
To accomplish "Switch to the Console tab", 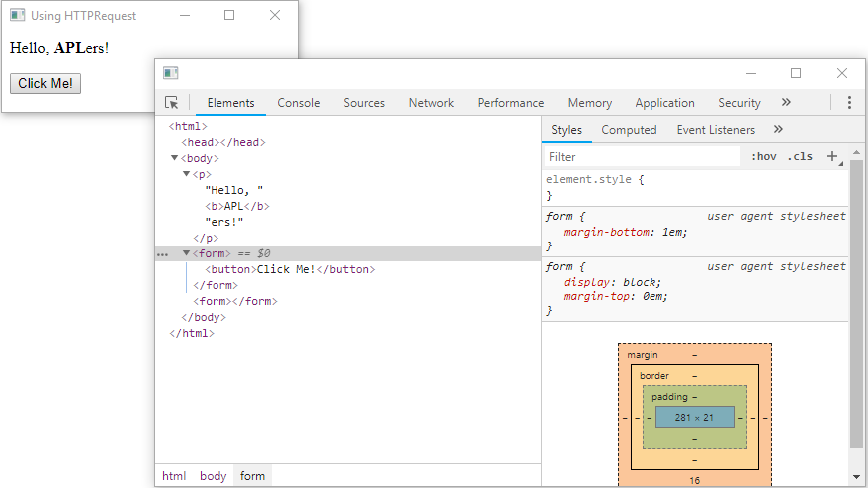I will (x=299, y=103).
